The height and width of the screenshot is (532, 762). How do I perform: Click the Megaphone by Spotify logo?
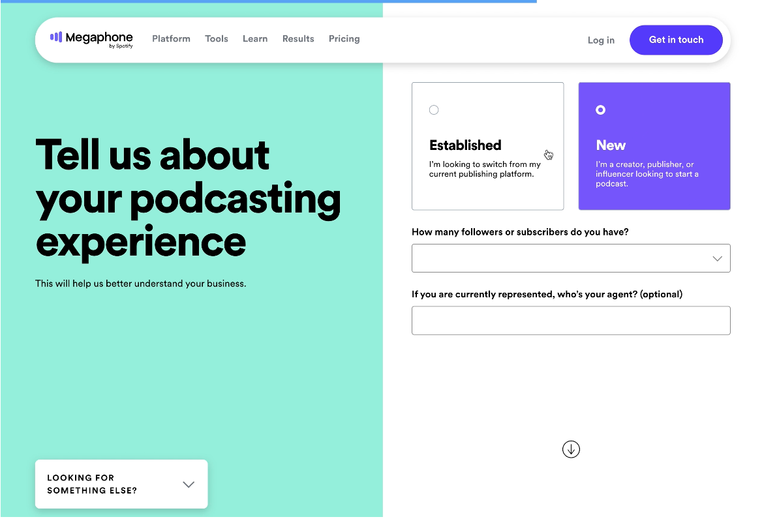point(91,39)
